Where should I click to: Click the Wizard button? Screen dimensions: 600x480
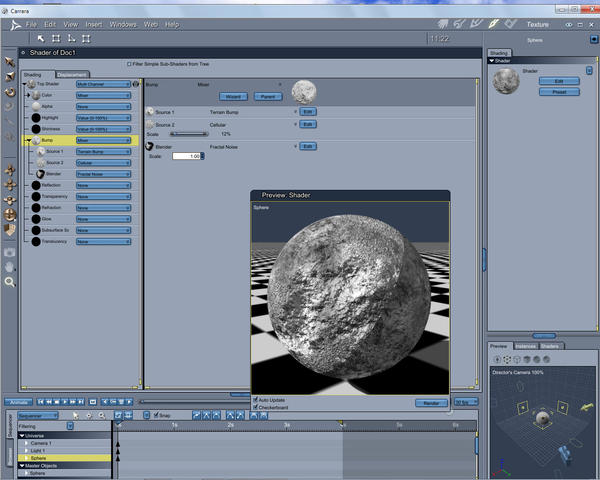point(233,96)
